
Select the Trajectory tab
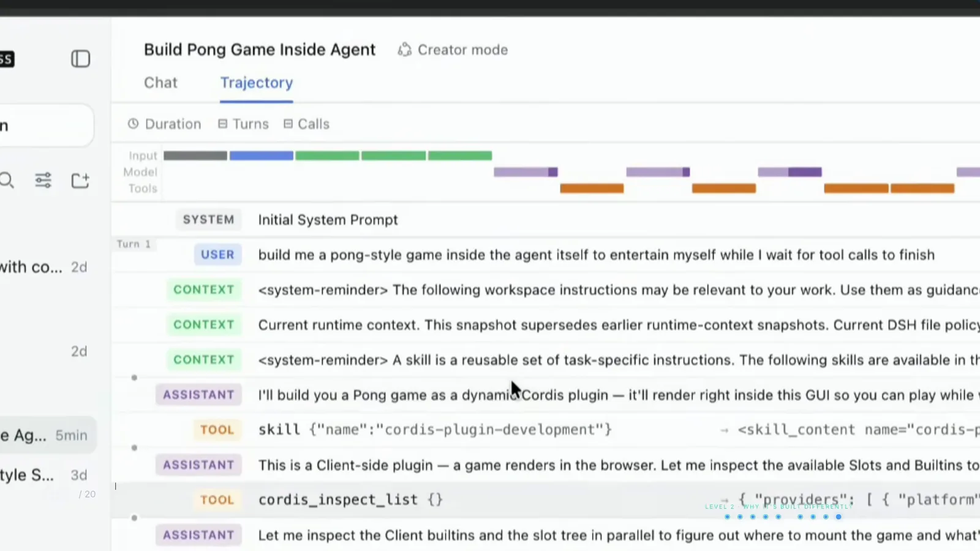pos(257,83)
